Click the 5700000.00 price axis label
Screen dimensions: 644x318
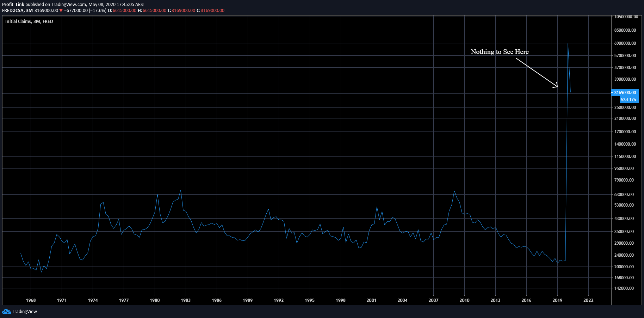625,55
